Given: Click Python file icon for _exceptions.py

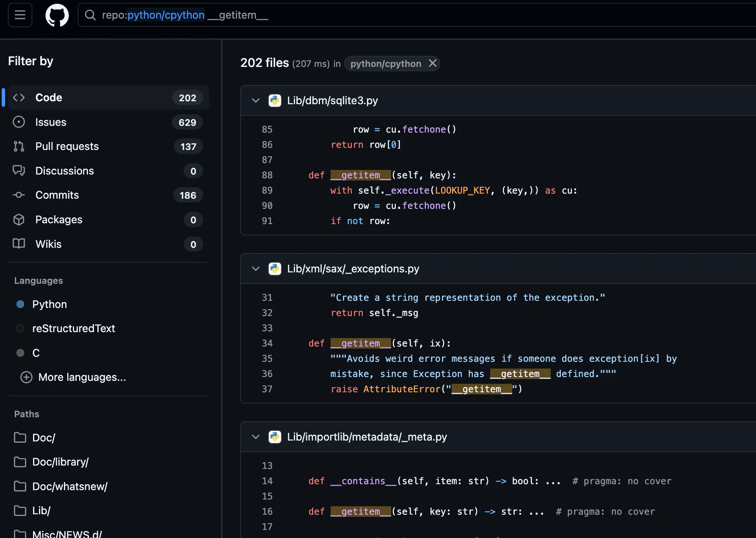Looking at the screenshot, I should [x=275, y=269].
